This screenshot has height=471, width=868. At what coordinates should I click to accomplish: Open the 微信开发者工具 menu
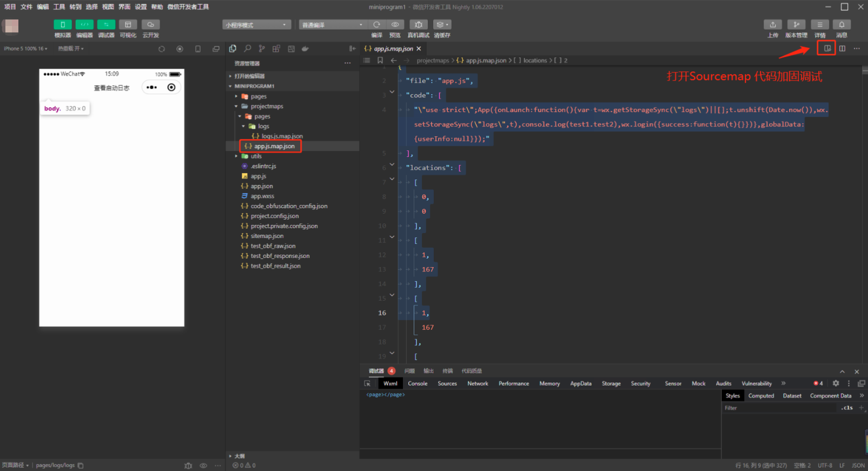point(188,7)
